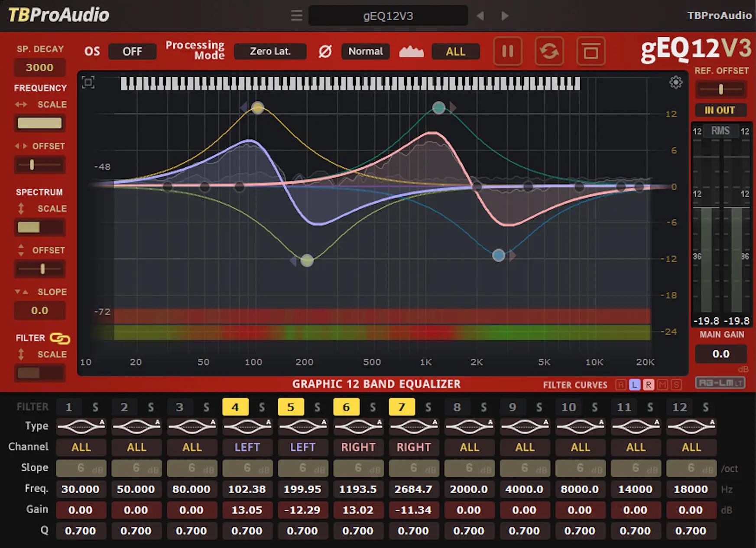Open filter 4 channel LEFT dropdown

(247, 447)
